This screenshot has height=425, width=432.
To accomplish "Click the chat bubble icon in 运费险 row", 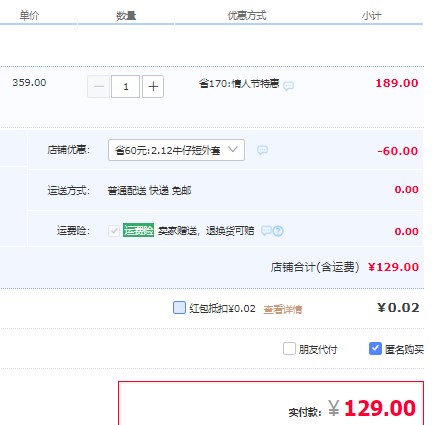I will pos(266,231).
